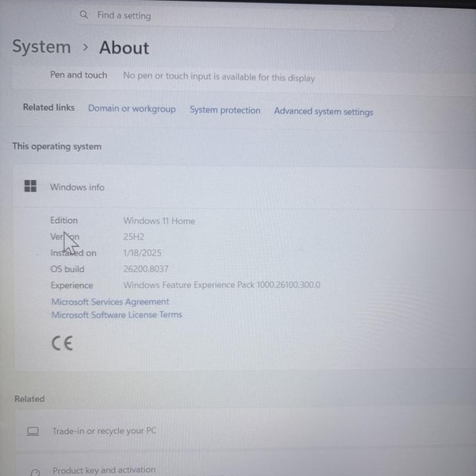Go back to System breadcrumb

pos(41,47)
